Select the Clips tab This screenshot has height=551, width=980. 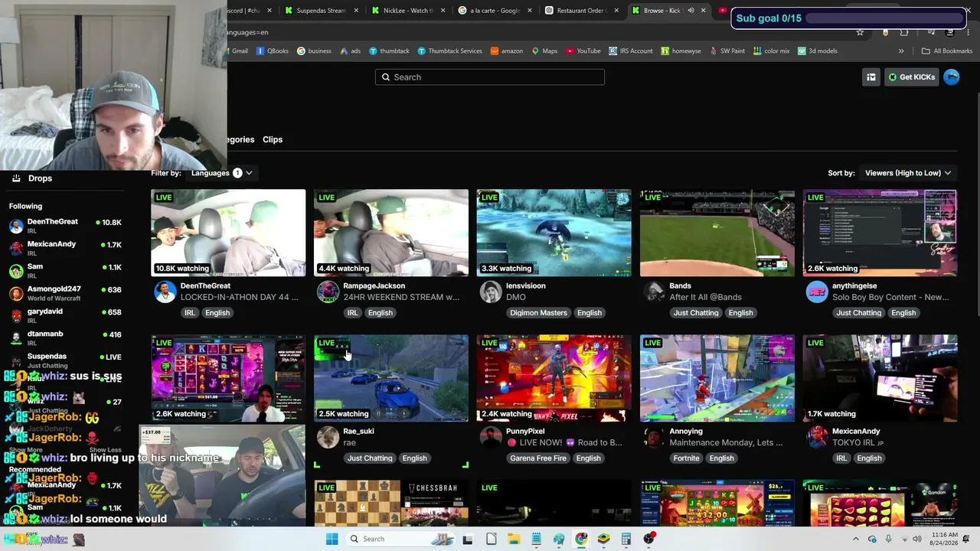click(273, 140)
